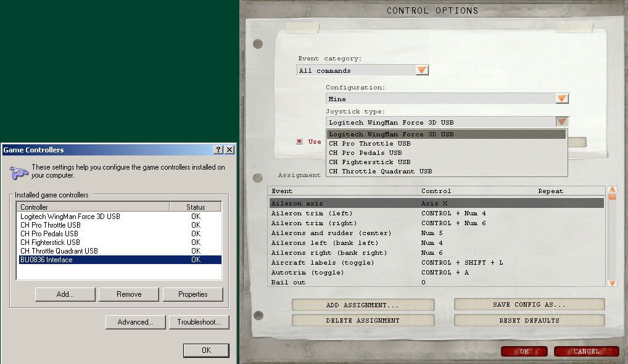This screenshot has height=364, width=628.
Task: Select CH Fighterstick USB in Installed game controllers
Action: [119, 242]
